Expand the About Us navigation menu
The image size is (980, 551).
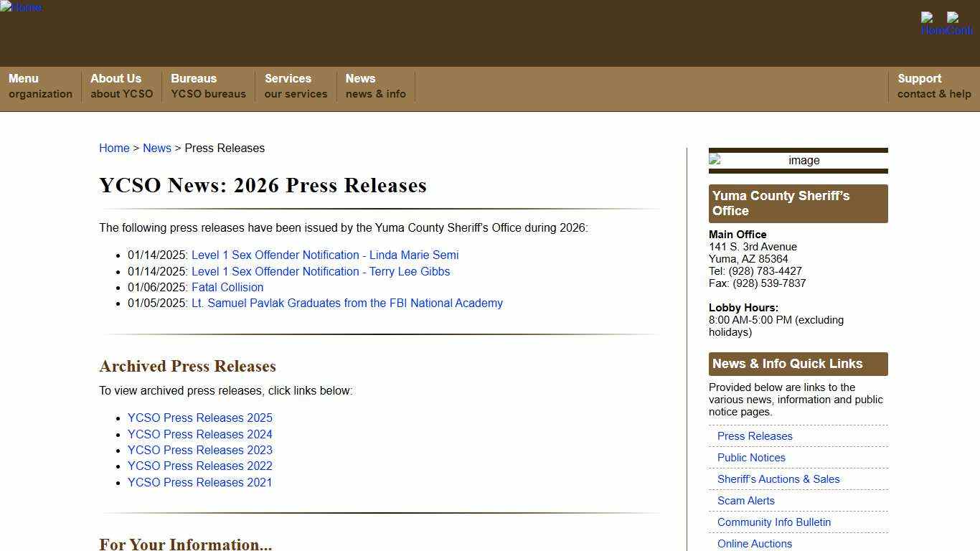121,86
